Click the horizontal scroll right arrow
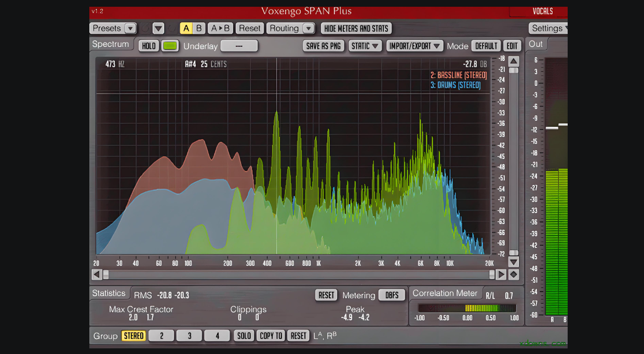644x354 pixels. pyautogui.click(x=501, y=274)
